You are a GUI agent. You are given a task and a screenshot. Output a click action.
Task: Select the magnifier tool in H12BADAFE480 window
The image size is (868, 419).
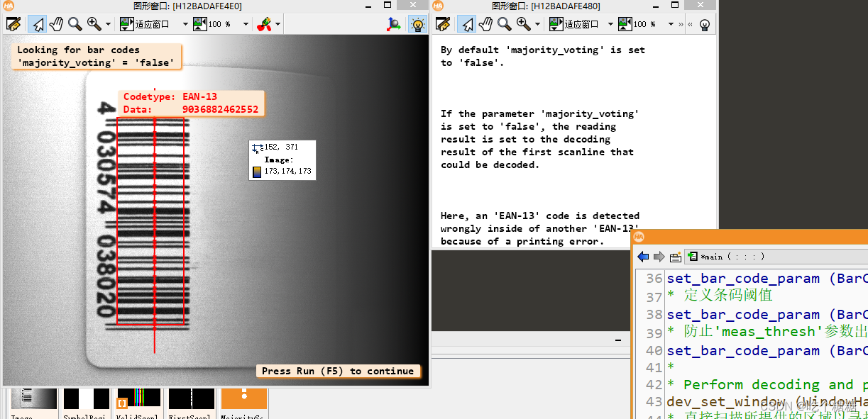pos(504,24)
